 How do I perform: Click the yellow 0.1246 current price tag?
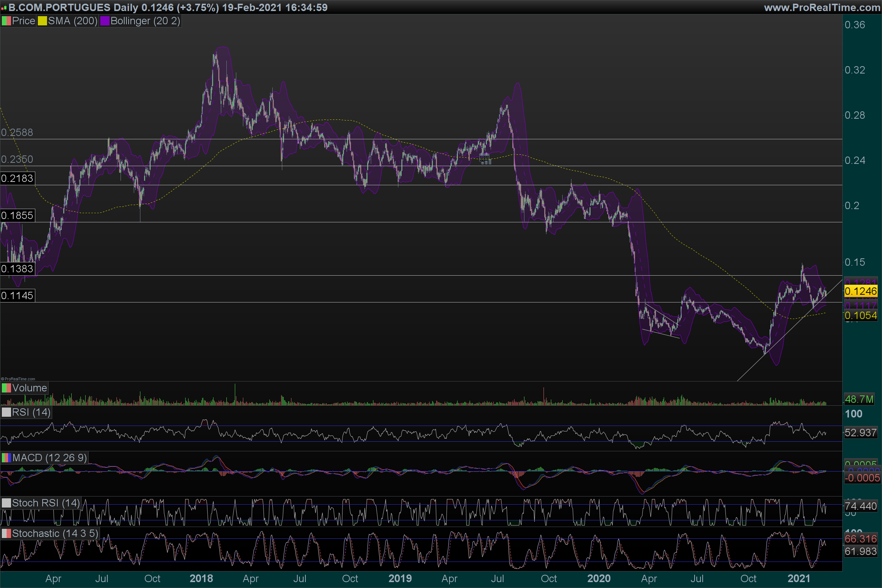[x=861, y=291]
